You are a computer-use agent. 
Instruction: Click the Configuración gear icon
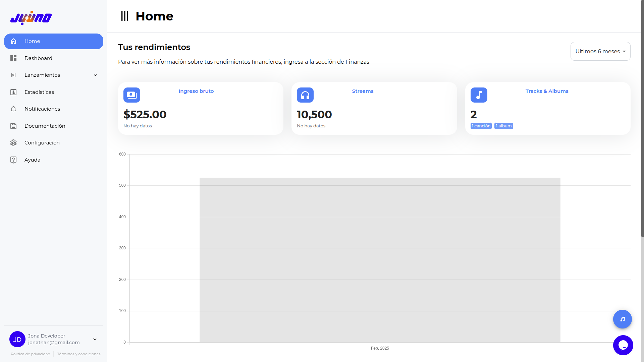point(13,143)
